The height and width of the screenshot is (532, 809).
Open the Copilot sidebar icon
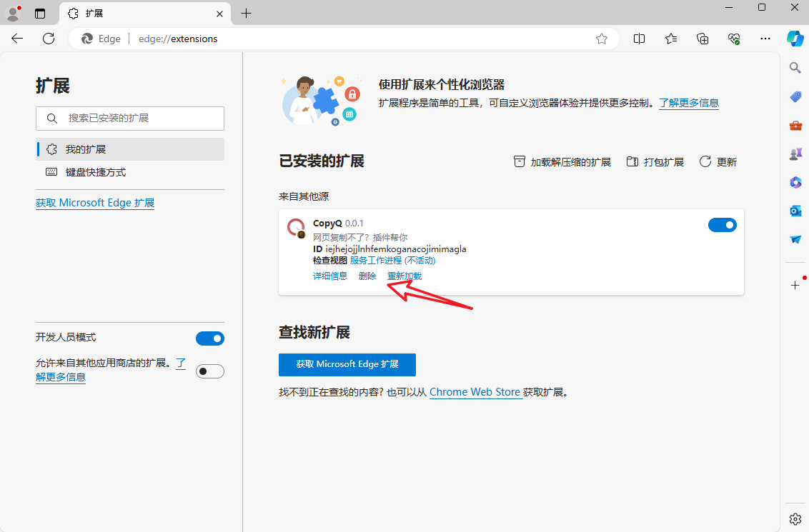click(x=795, y=39)
